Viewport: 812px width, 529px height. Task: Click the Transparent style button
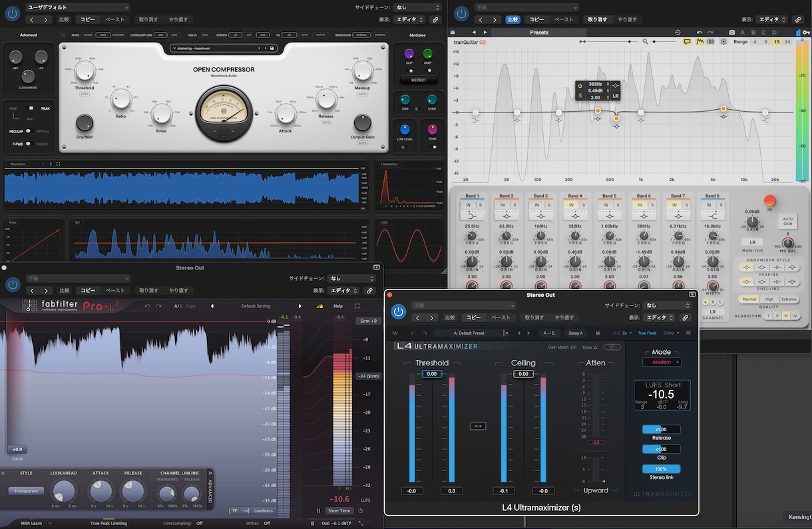(27, 491)
